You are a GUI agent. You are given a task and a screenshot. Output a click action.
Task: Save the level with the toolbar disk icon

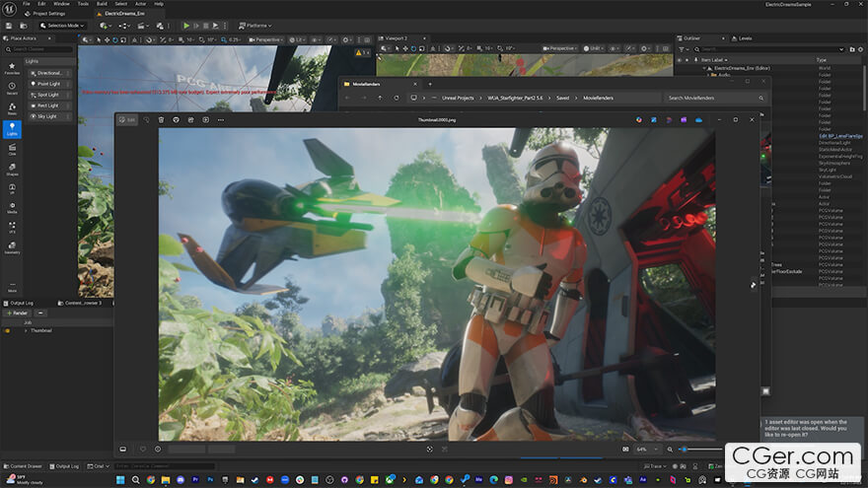coord(9,26)
